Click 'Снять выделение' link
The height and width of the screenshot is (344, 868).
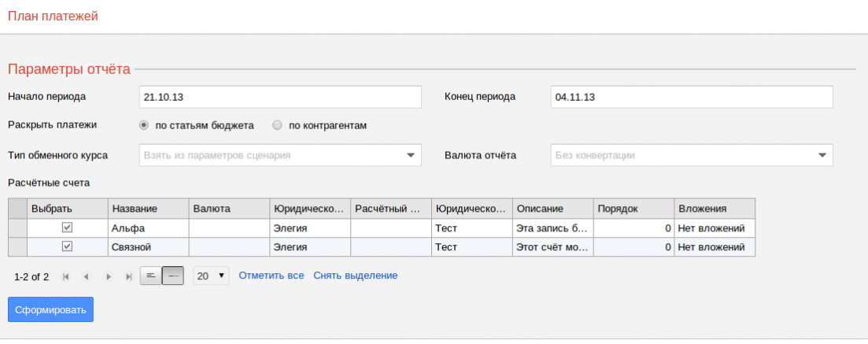click(355, 276)
